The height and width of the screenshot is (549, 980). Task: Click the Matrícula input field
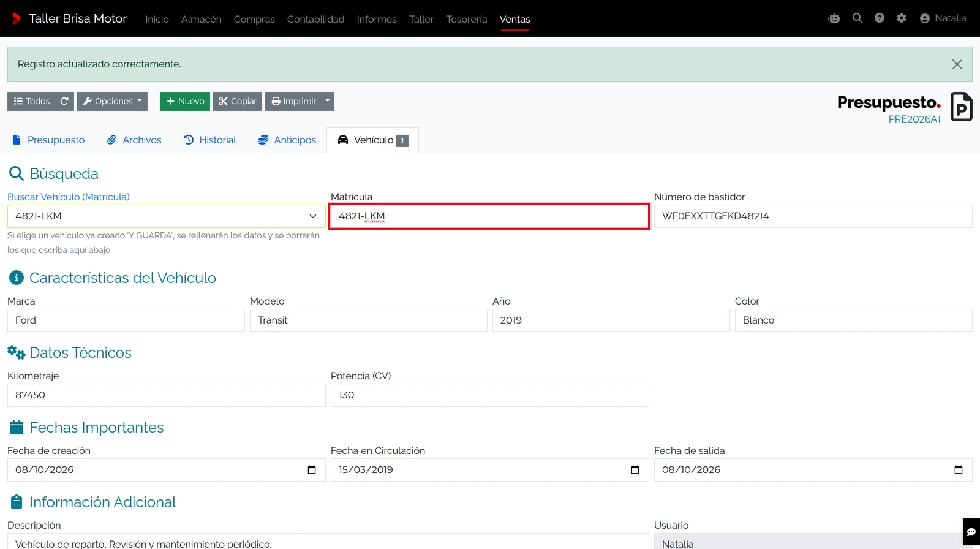click(489, 216)
